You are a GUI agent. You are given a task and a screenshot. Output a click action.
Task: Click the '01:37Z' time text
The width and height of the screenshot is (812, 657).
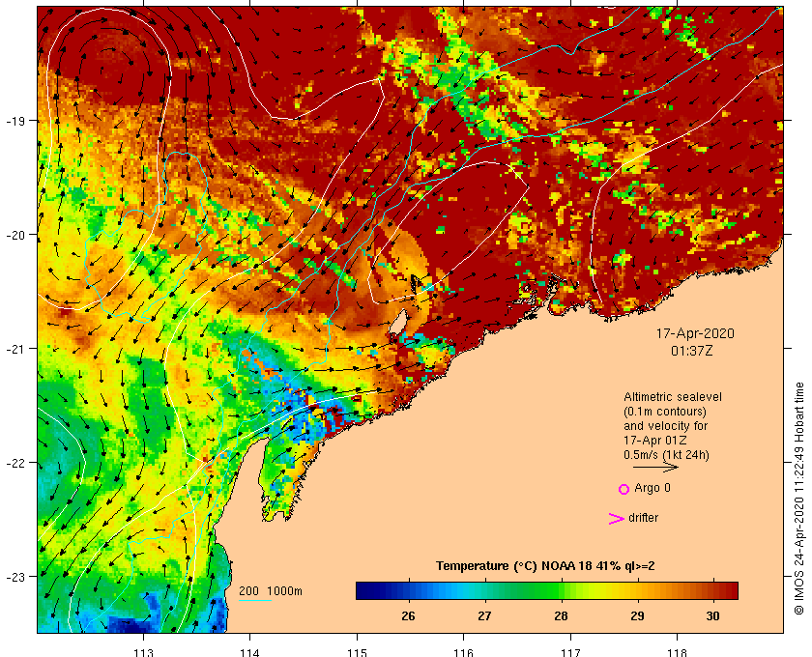point(692,351)
